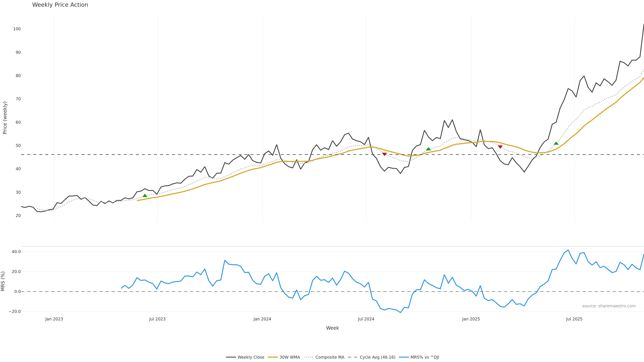Click the Week x-axis title
This screenshot has height=362, width=644.
tap(332, 328)
